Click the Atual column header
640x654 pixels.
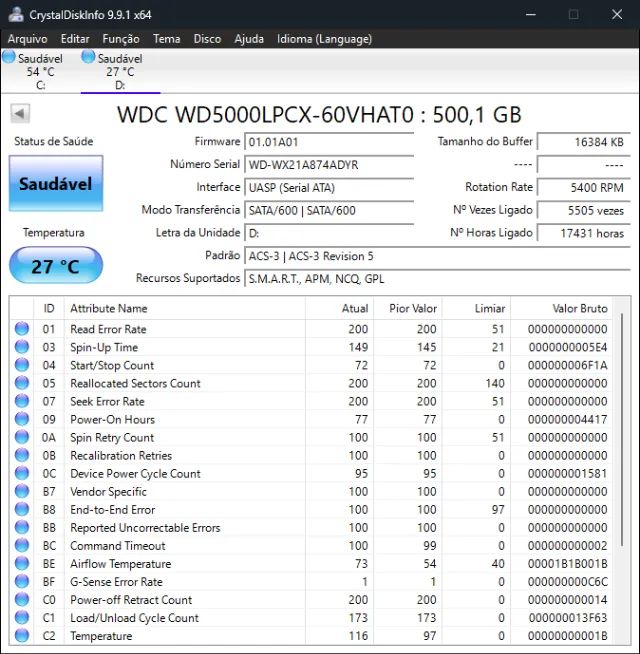click(340, 308)
